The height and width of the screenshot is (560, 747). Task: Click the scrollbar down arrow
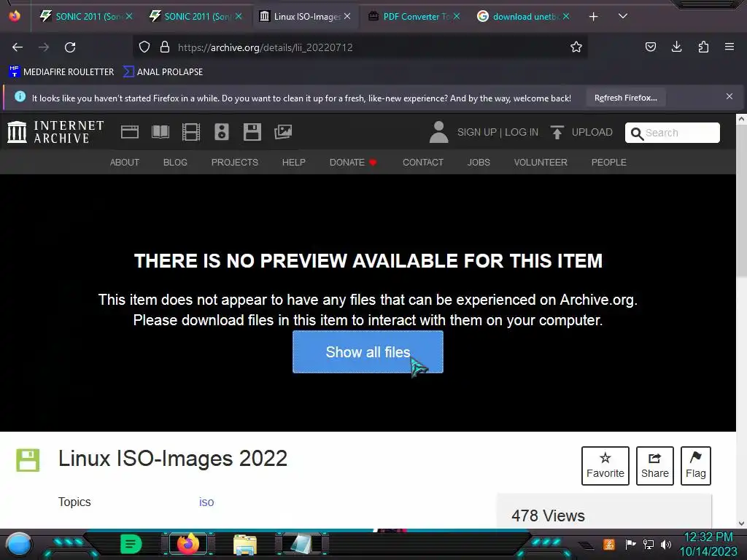[x=741, y=524]
